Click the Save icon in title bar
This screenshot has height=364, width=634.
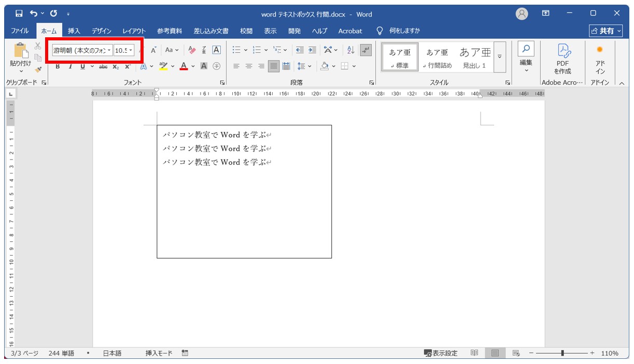pos(19,13)
